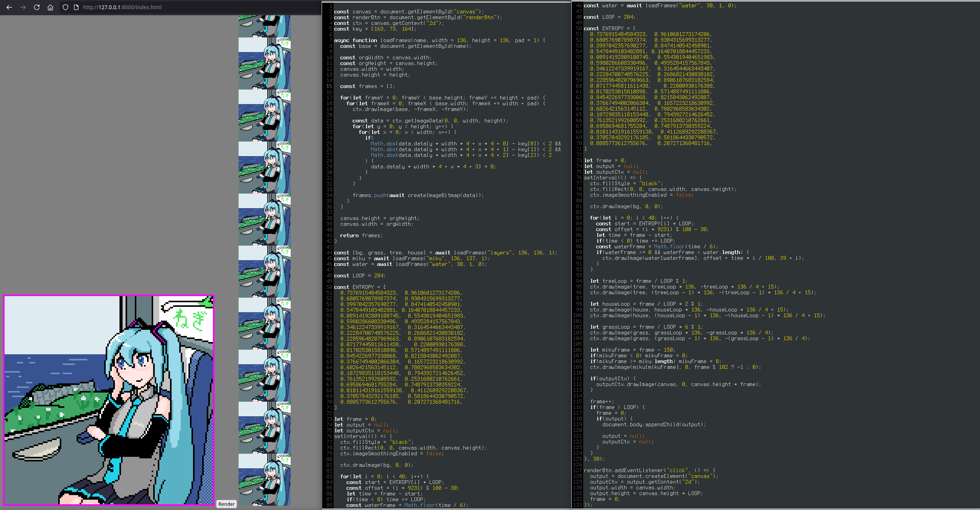Go back using the browser back arrow

[x=9, y=7]
